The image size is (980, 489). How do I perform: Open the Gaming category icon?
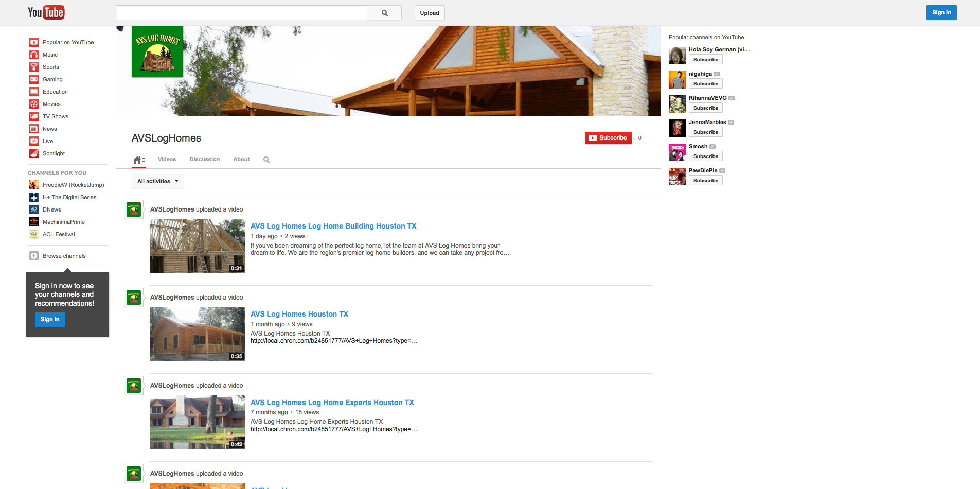click(34, 79)
